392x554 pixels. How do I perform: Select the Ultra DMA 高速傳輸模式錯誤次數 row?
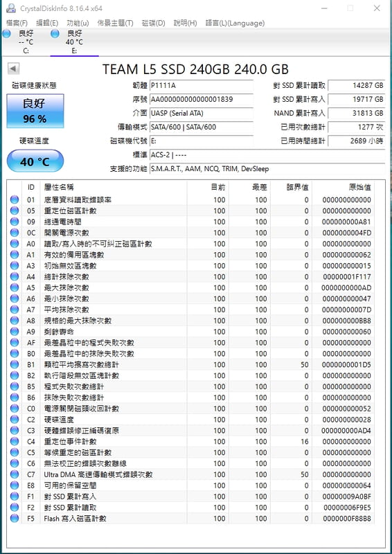coord(191,474)
